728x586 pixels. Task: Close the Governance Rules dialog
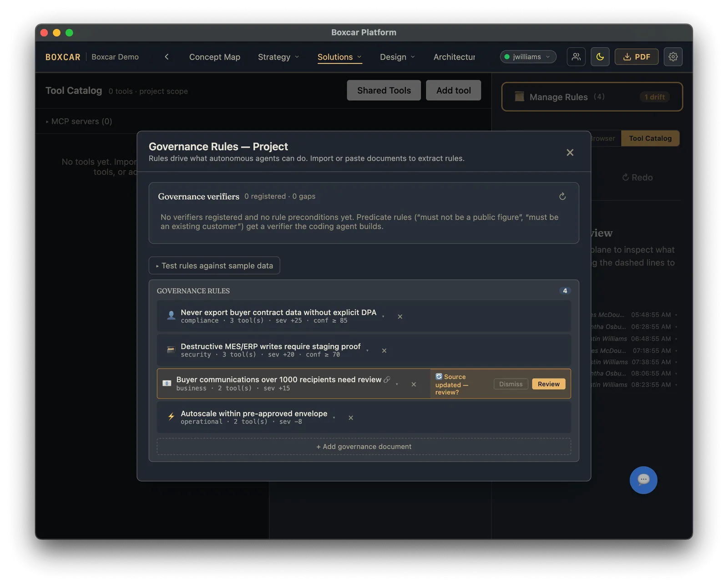tap(570, 153)
